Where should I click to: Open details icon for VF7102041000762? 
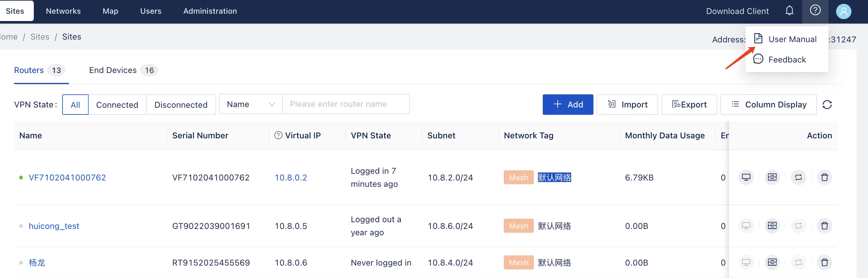[x=772, y=177]
